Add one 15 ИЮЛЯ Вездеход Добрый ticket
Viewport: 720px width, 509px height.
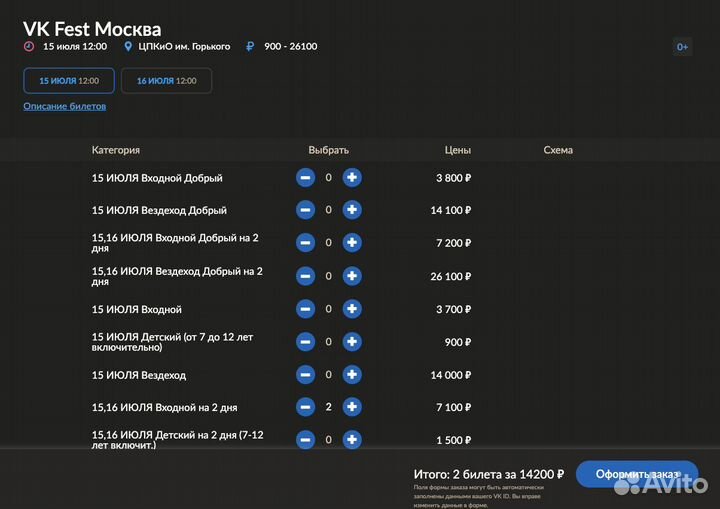[x=352, y=210]
